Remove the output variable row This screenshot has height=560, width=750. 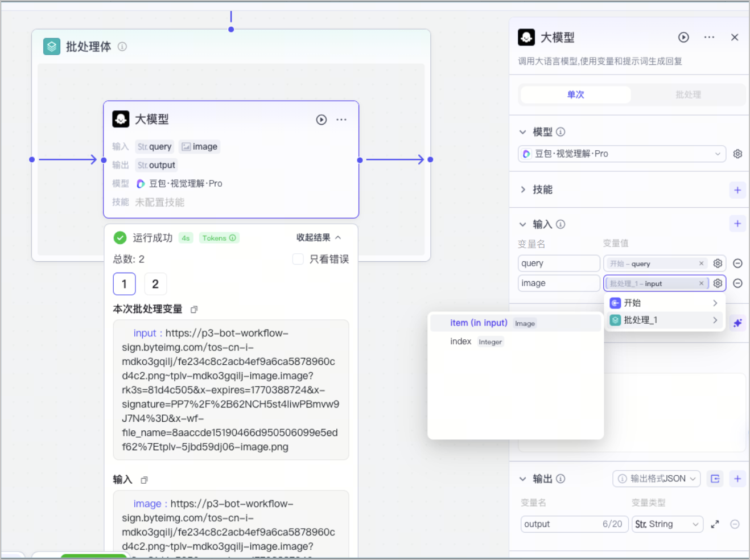[735, 524]
